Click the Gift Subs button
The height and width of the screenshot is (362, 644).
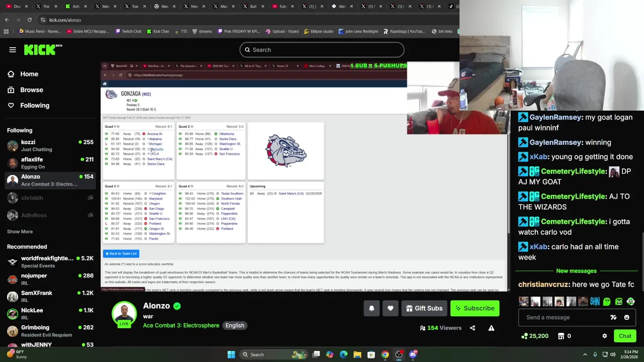[424, 308]
